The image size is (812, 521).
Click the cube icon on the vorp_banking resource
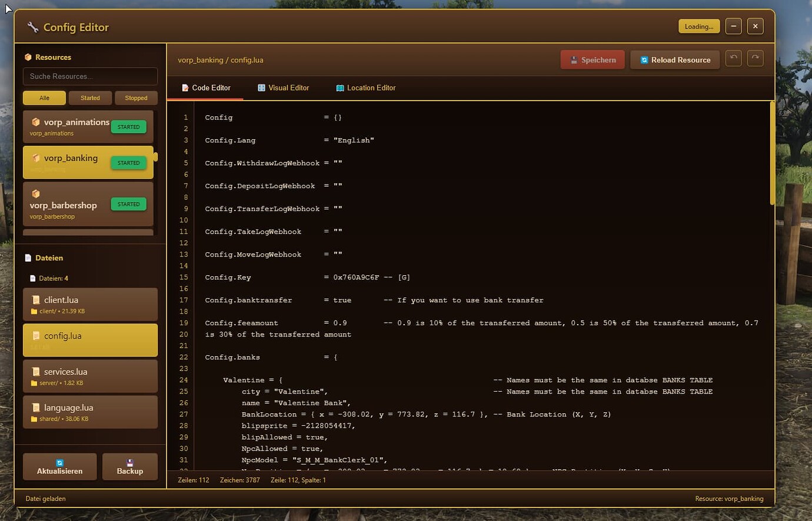(36, 158)
